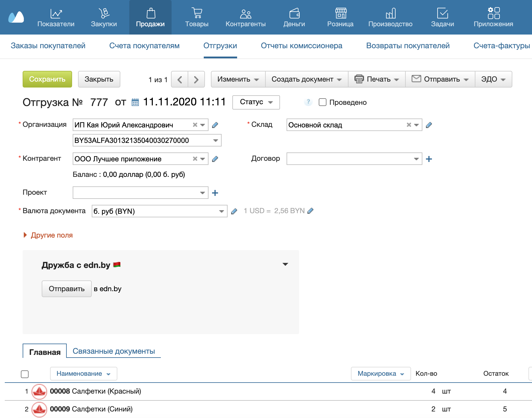Open the Показатели dashboard icon
Screen dimensions: 532x418
[56, 13]
